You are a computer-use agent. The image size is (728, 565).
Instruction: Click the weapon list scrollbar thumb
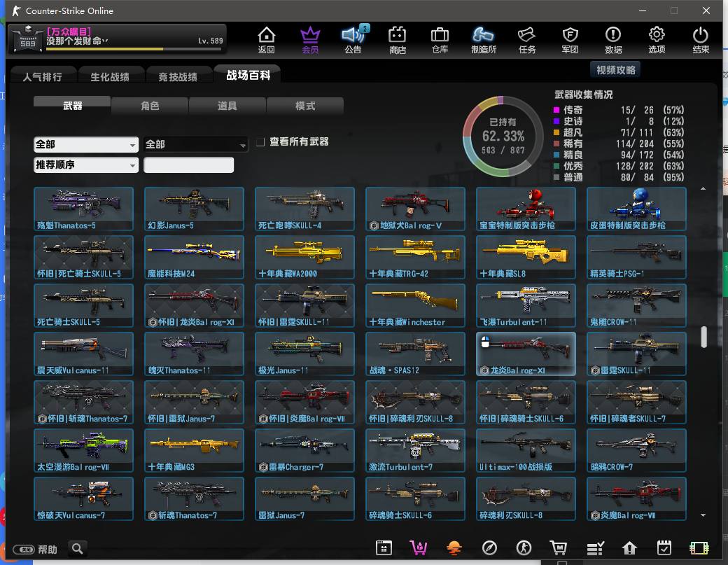coord(704,337)
